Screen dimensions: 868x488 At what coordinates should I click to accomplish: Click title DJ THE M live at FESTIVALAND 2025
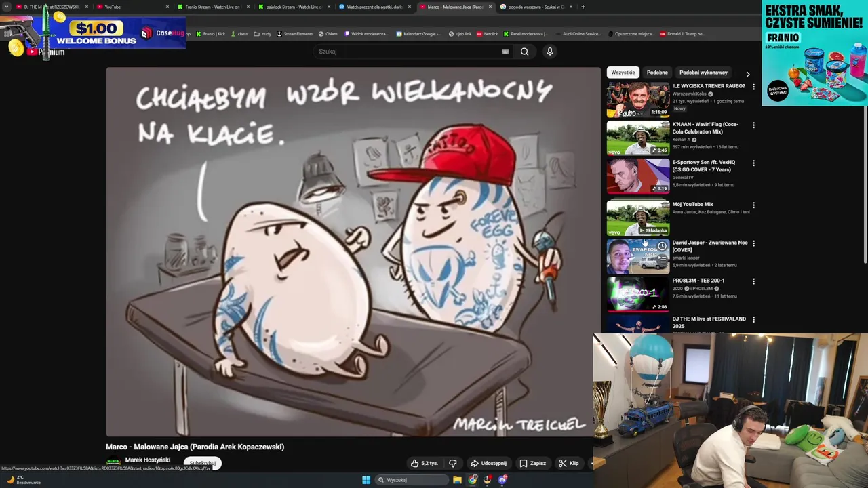click(709, 322)
